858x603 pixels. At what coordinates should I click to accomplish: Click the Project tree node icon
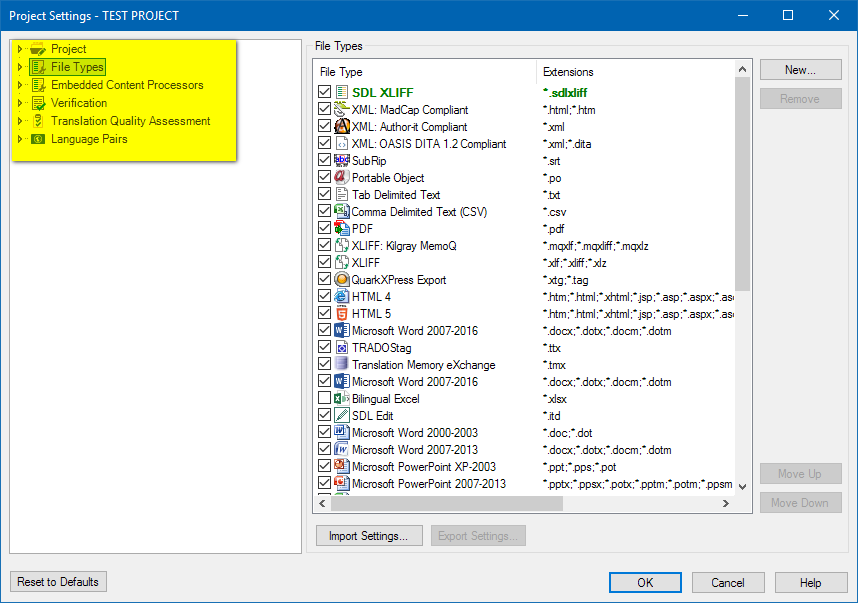pos(38,49)
